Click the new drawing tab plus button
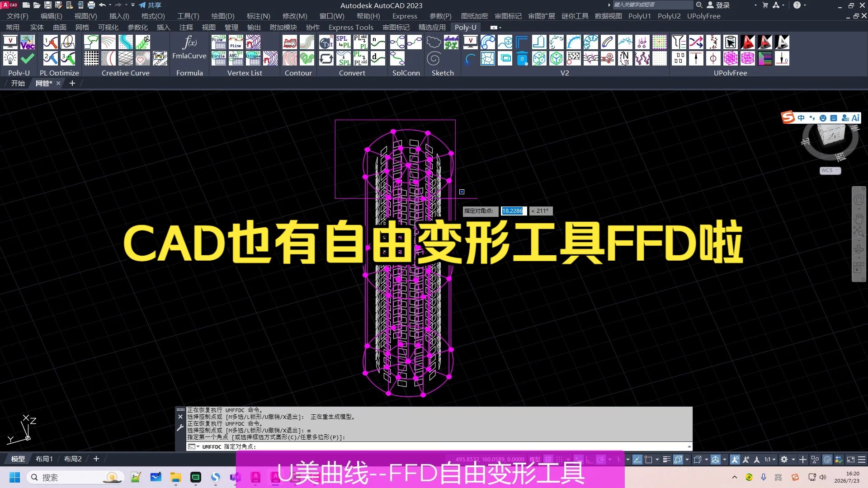Viewport: 868px width, 488px height. [x=72, y=83]
